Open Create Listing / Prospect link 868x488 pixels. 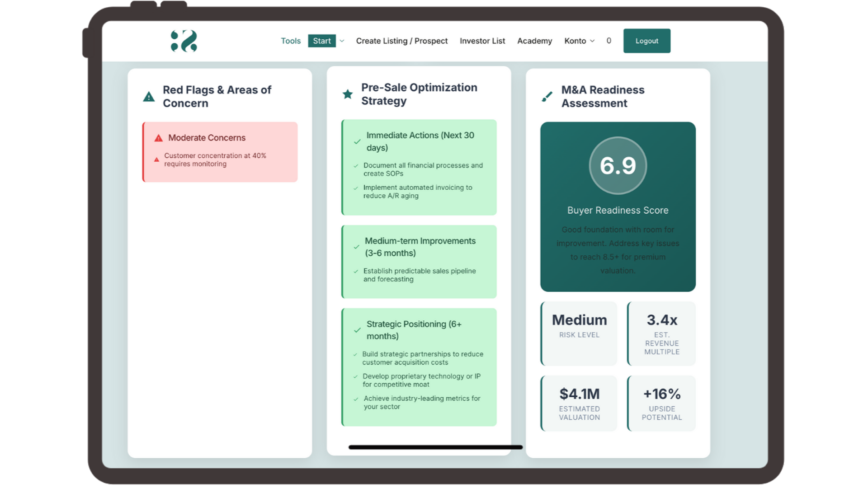pos(401,41)
